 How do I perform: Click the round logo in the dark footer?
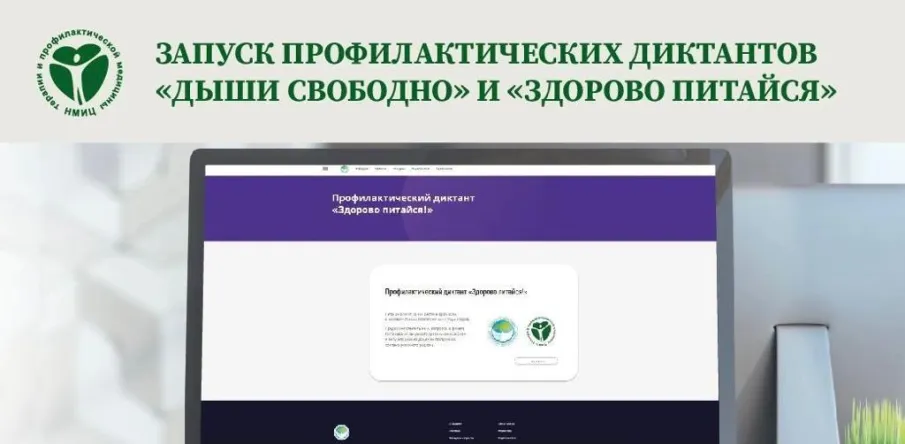pos(342,431)
